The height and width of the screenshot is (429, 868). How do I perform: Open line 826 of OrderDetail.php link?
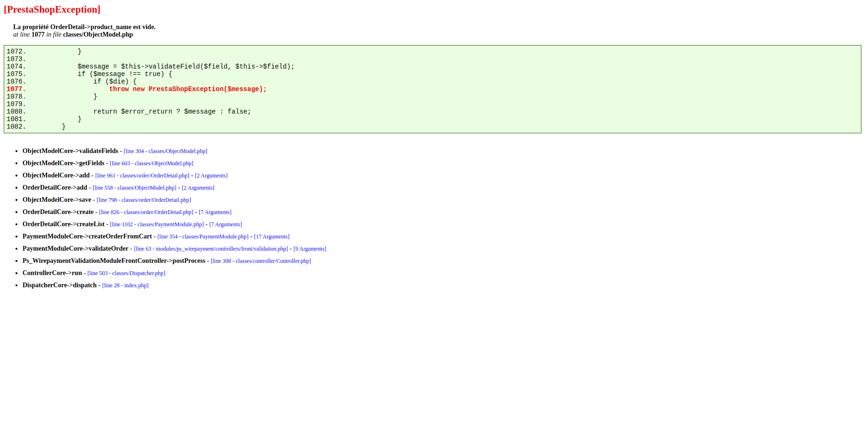tap(146, 212)
